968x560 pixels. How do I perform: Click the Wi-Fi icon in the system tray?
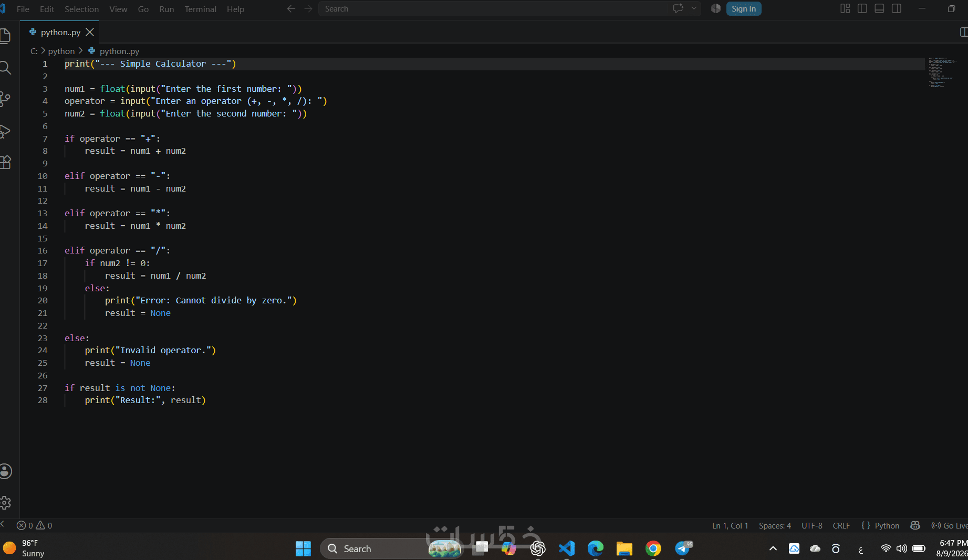886,548
